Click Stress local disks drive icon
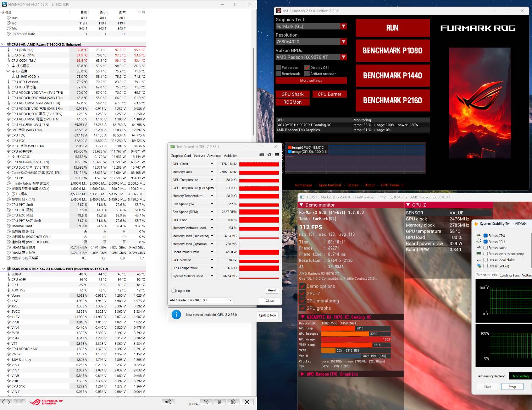Viewport: 532px width, 410px height. [x=479, y=260]
